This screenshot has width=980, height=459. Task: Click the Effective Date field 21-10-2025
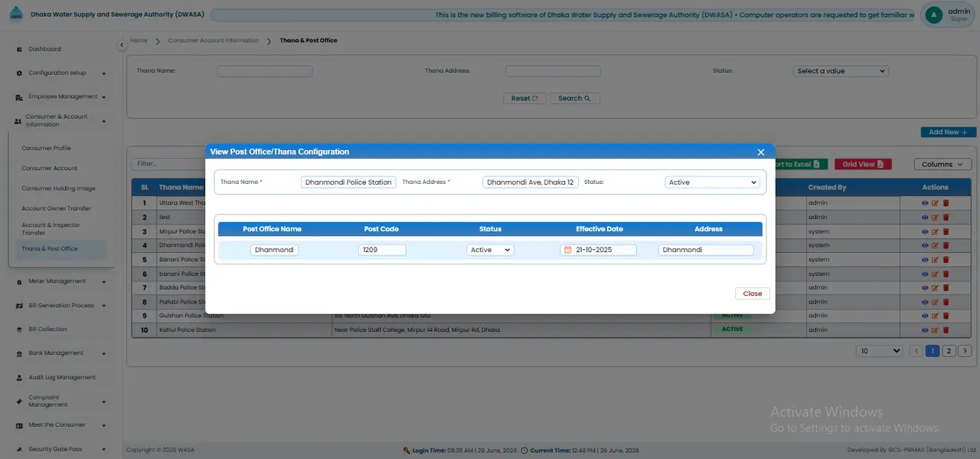coord(598,250)
